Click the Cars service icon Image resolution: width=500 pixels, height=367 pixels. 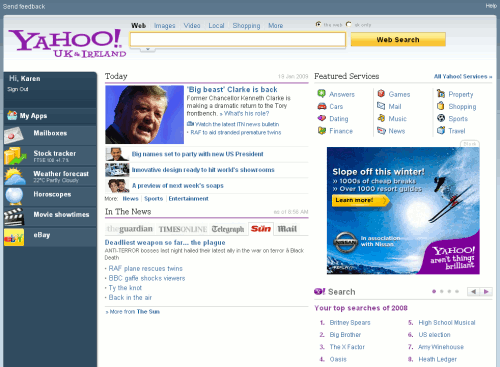point(322,106)
